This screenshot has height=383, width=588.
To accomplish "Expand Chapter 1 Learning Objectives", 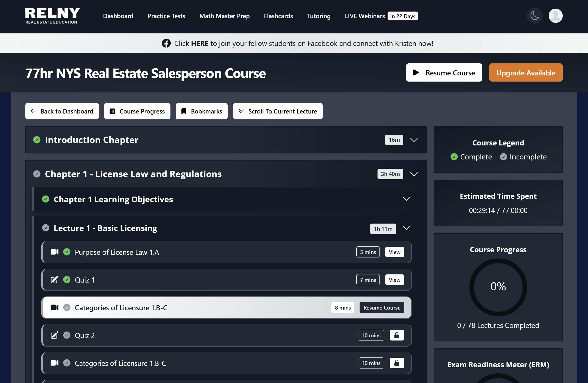I will [406, 199].
